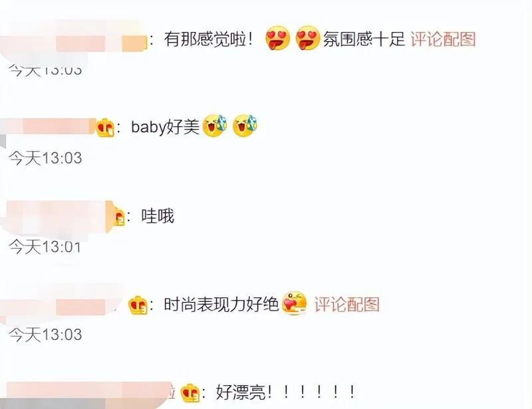Click heart-hug emoji after 时尚表现力好绝
The height and width of the screenshot is (409, 532).
pyautogui.click(x=295, y=303)
